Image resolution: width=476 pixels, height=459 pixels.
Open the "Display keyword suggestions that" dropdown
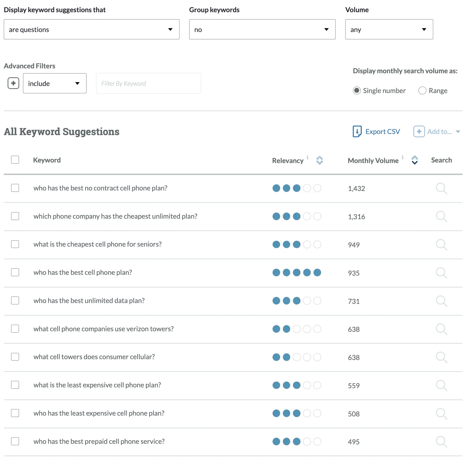(x=92, y=29)
